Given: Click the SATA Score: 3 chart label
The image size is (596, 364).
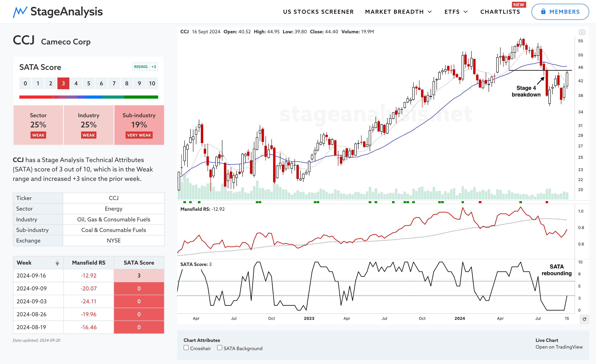Looking at the screenshot, I should click(196, 264).
